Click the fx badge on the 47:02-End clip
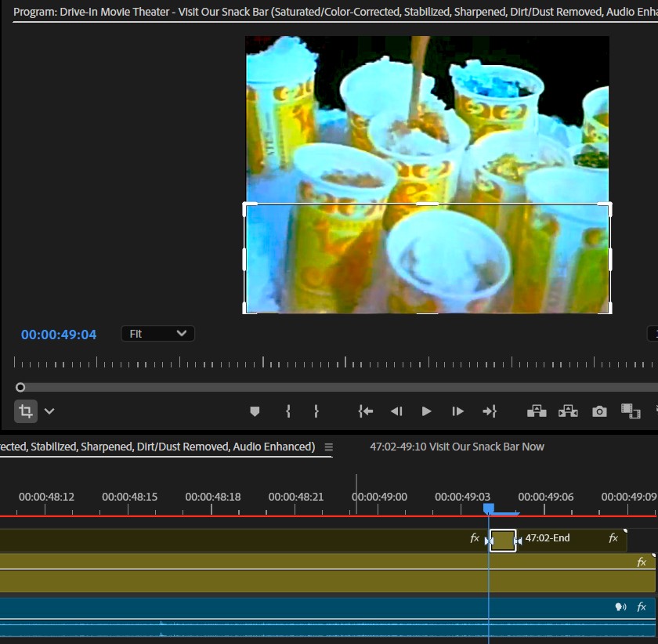This screenshot has width=658, height=644. 613,537
